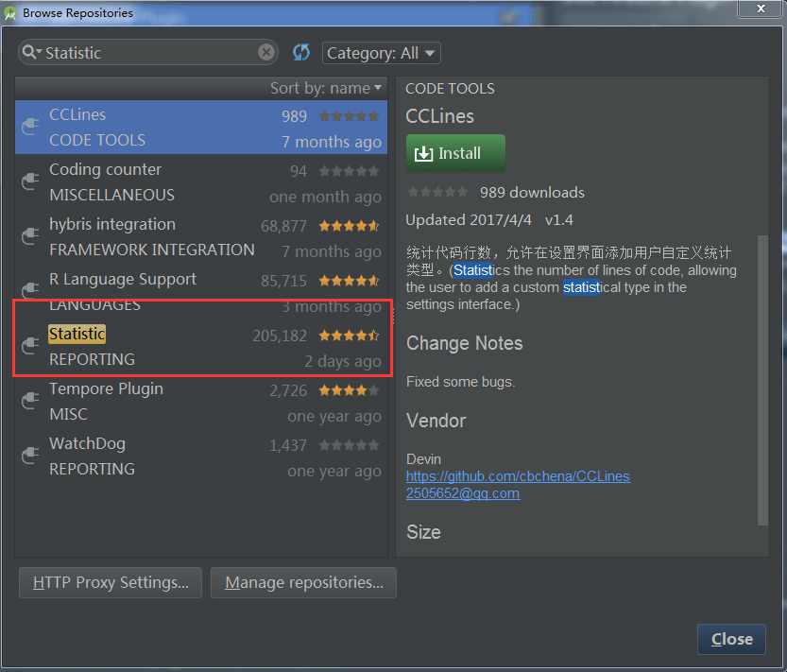Install the CCLines plugin
The image size is (787, 672).
(455, 152)
